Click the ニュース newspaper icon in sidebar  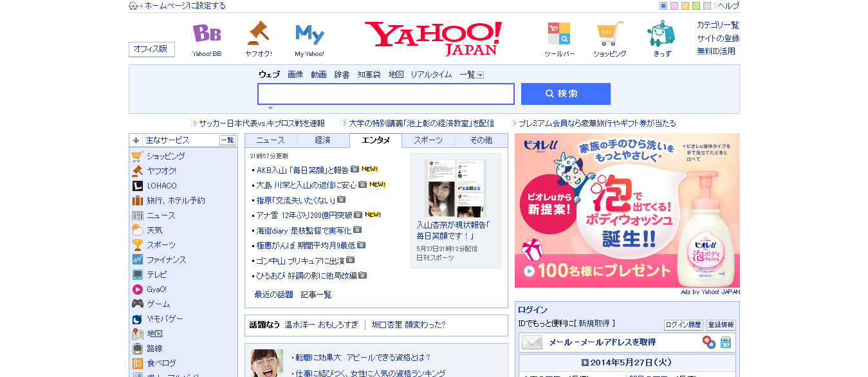(x=137, y=216)
